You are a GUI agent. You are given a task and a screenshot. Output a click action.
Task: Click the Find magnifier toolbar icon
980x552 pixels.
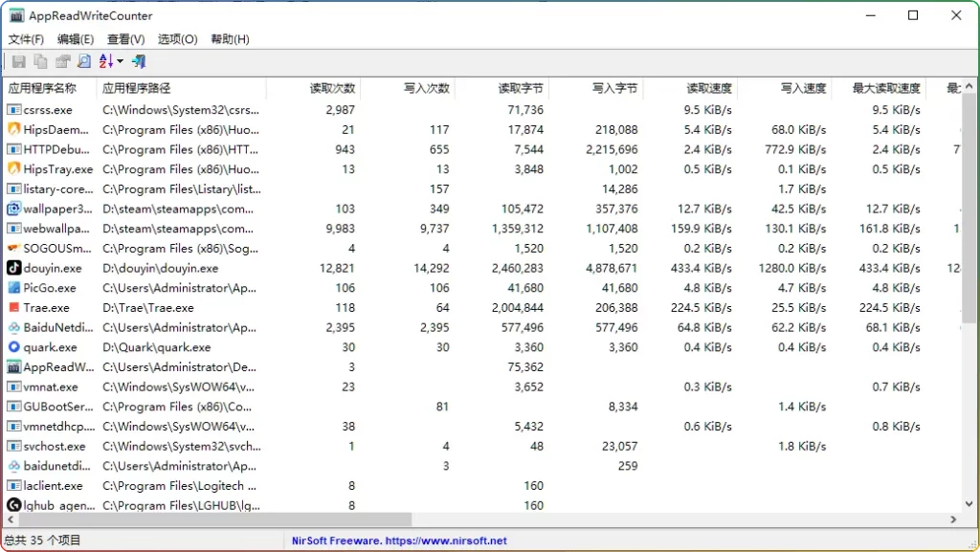coord(84,61)
